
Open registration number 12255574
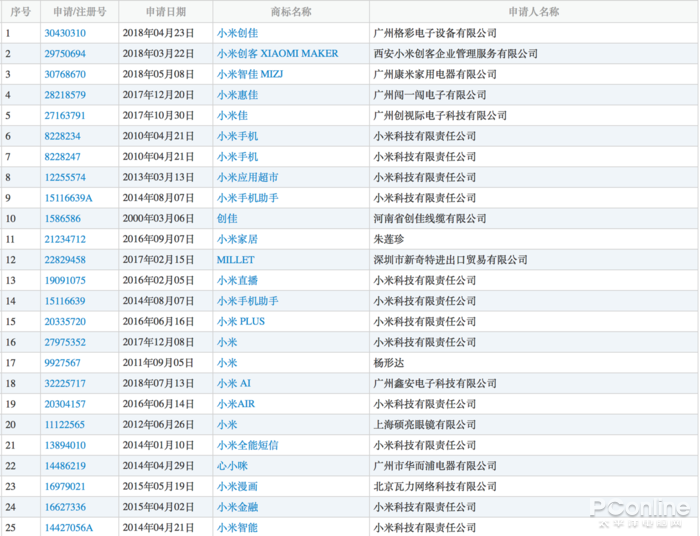[x=65, y=177]
